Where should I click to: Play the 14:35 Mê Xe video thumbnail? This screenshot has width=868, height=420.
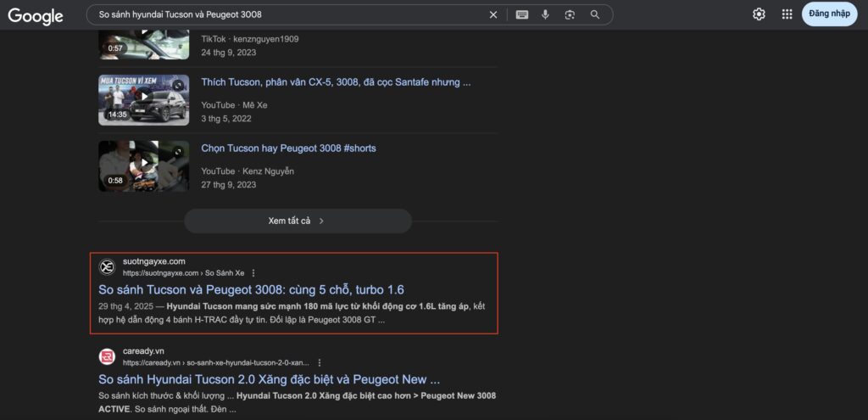point(144,100)
